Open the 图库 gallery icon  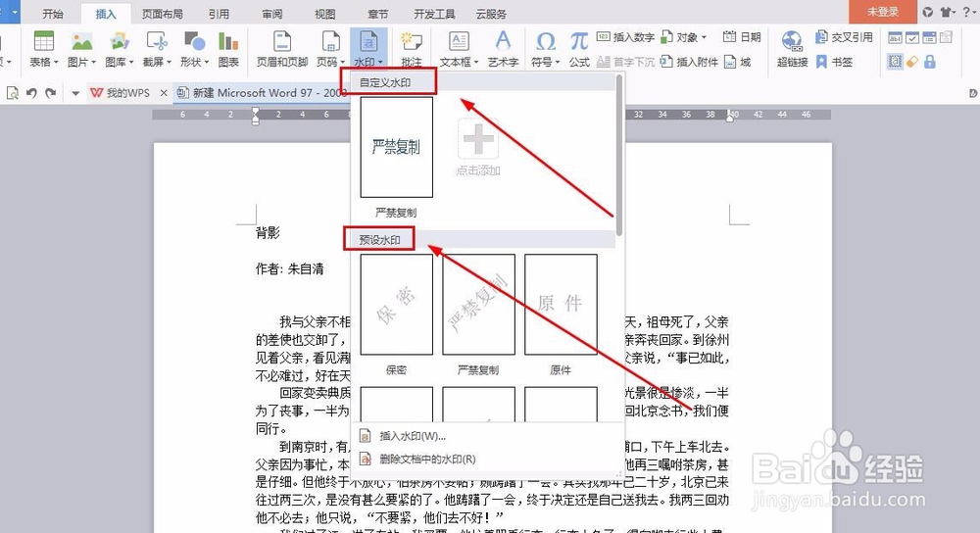point(119,41)
